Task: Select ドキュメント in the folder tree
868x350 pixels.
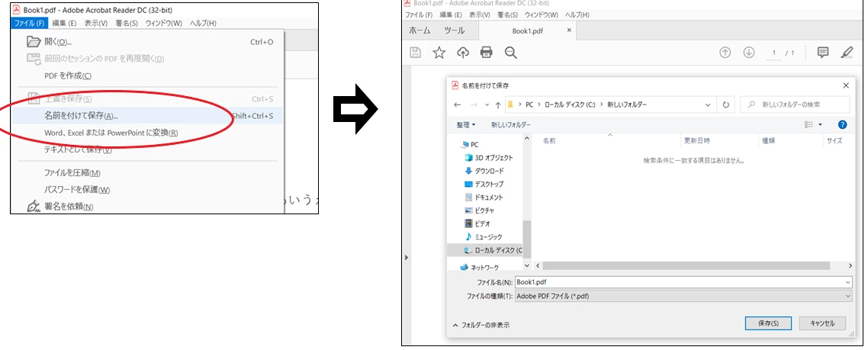Action: click(x=484, y=197)
